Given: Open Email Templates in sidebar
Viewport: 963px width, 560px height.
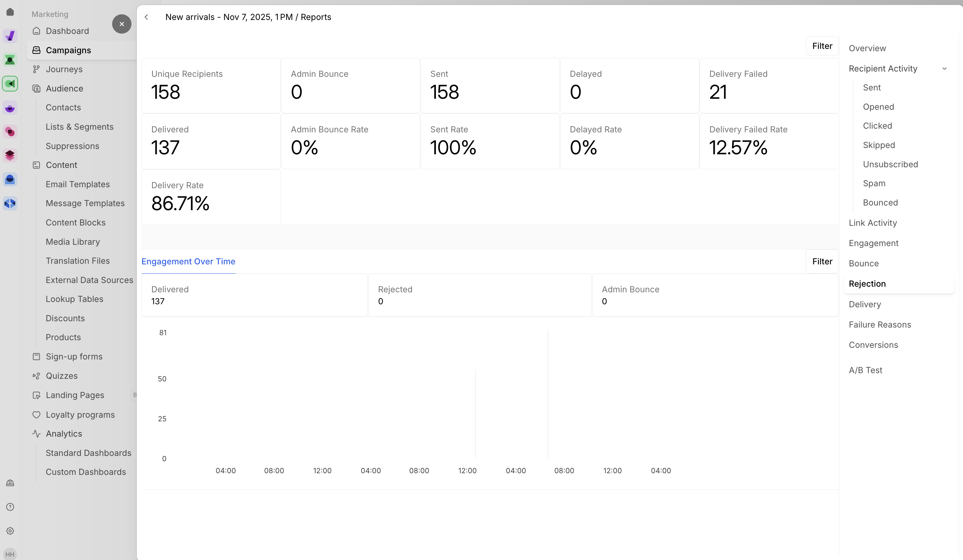Looking at the screenshot, I should point(78,184).
